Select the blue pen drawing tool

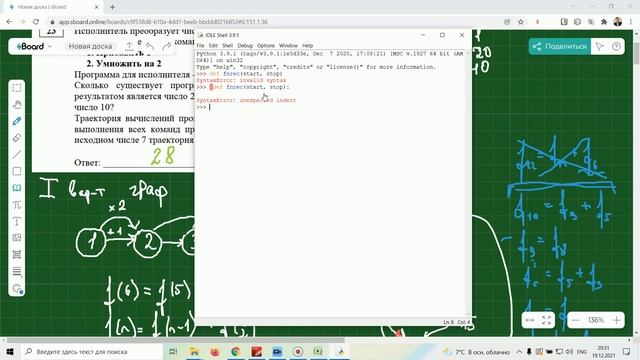click(x=17, y=121)
